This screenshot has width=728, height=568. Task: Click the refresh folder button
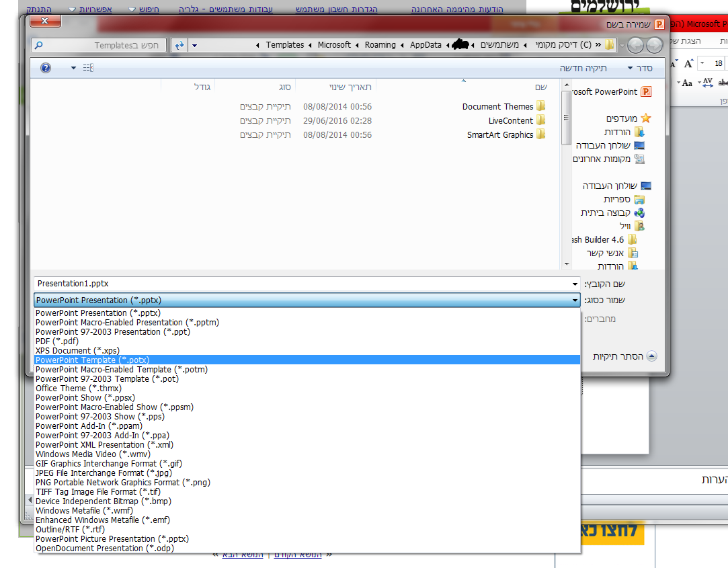(x=179, y=45)
